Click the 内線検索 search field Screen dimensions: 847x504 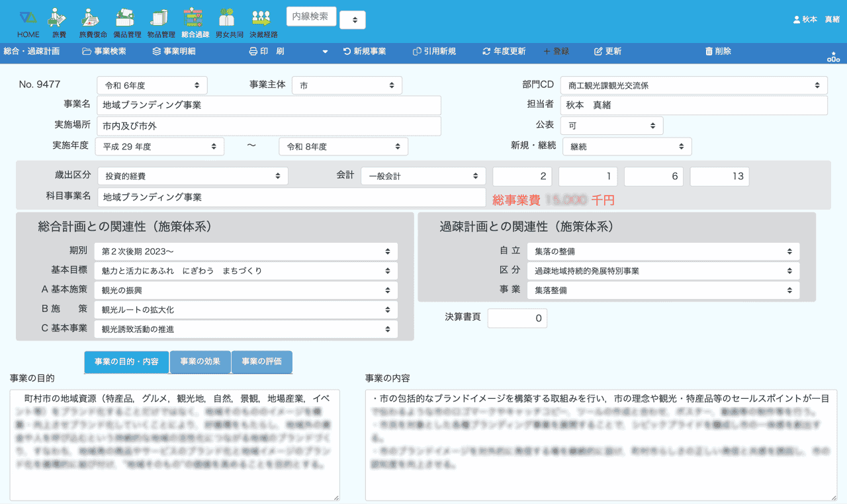[311, 17]
